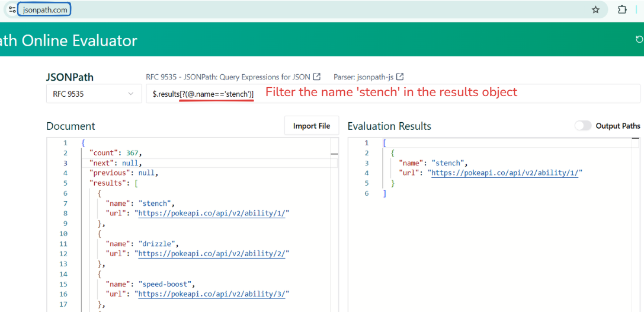Click the site information icon in address bar
This screenshot has height=312, width=644.
[12, 9]
